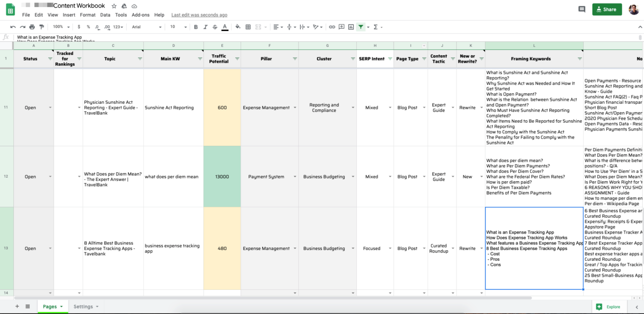Screen dimensions: 644x314
Task: Open the zoom 100% dropdown
Action: pyautogui.click(x=61, y=27)
